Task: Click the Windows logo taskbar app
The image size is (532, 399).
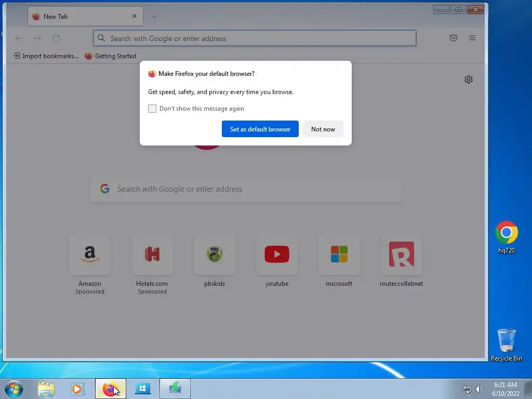Action: 143,389
